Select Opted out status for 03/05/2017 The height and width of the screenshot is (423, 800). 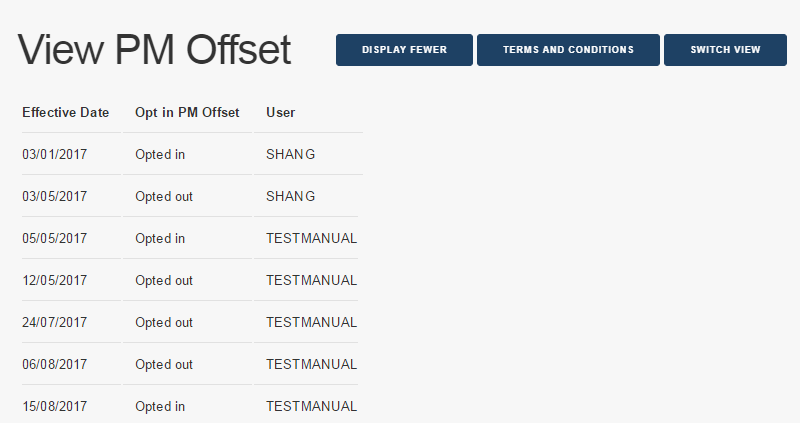point(164,197)
